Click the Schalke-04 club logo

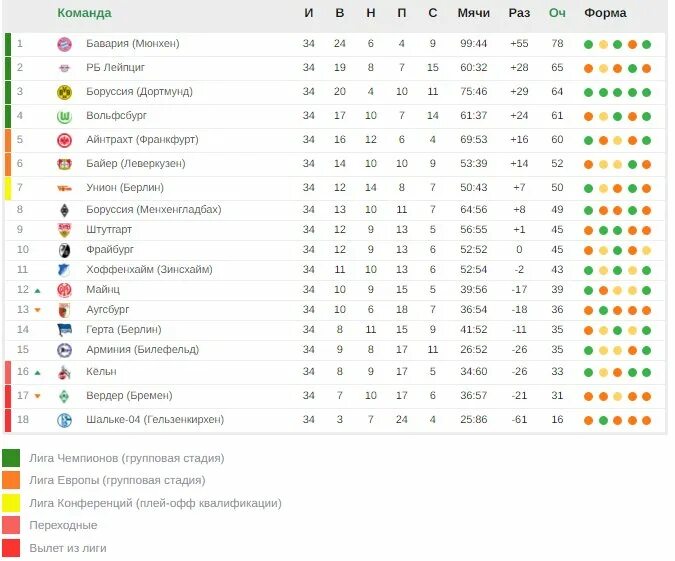click(65, 421)
